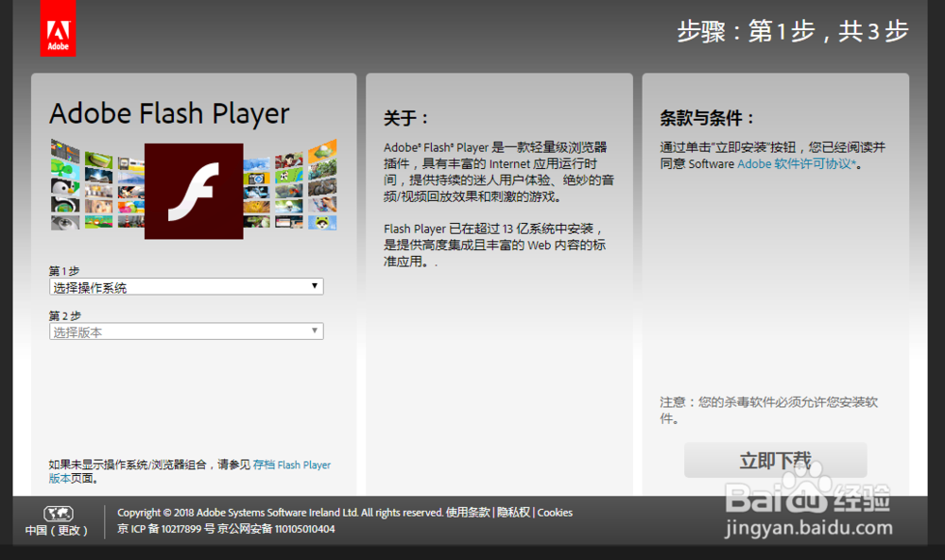The width and height of the screenshot is (945, 560).
Task: Click the globe map region icon
Action: tap(59, 513)
